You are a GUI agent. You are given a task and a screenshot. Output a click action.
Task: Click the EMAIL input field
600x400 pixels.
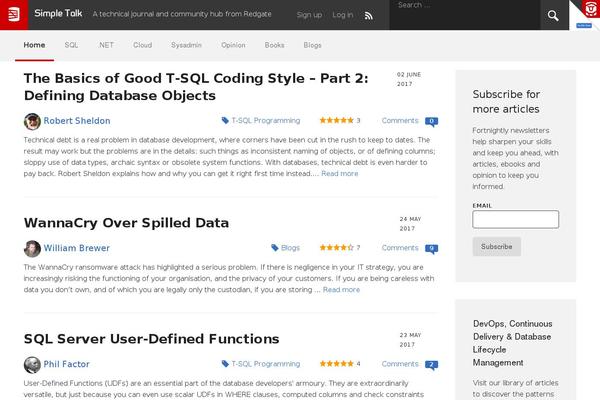click(x=515, y=219)
